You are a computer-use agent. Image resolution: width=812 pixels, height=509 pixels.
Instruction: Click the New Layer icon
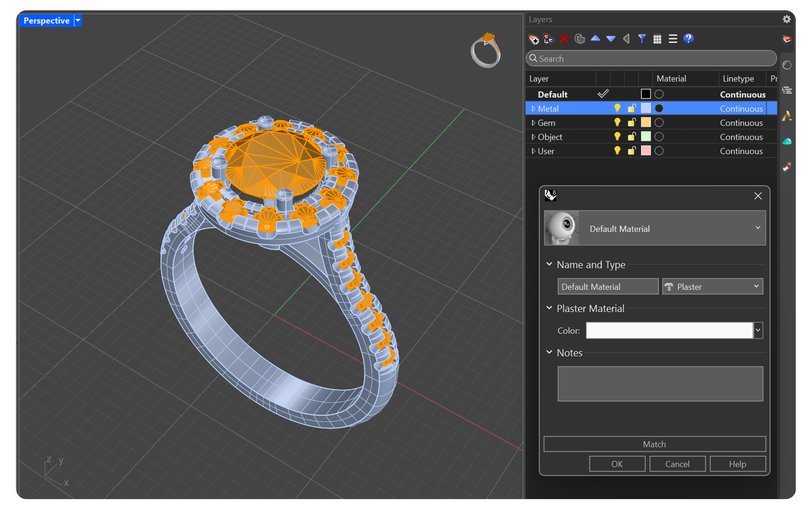tap(534, 39)
